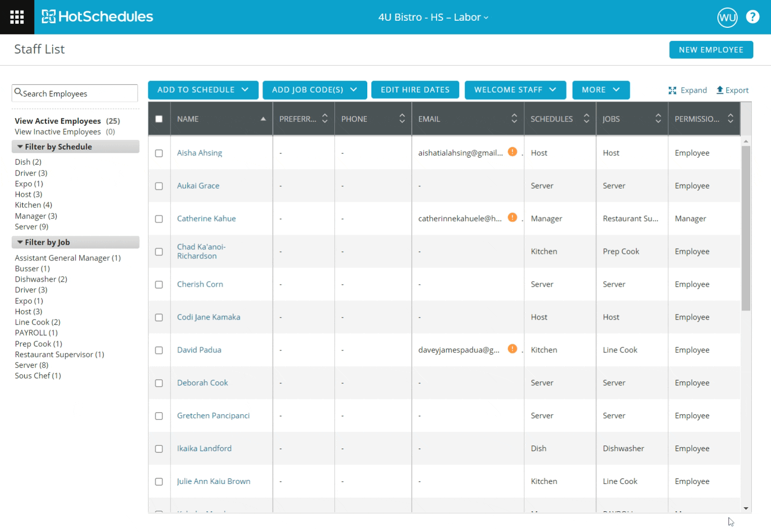Viewport: 771px width, 532px height.
Task: Click David Padua's orange email warning icon
Action: (512, 349)
